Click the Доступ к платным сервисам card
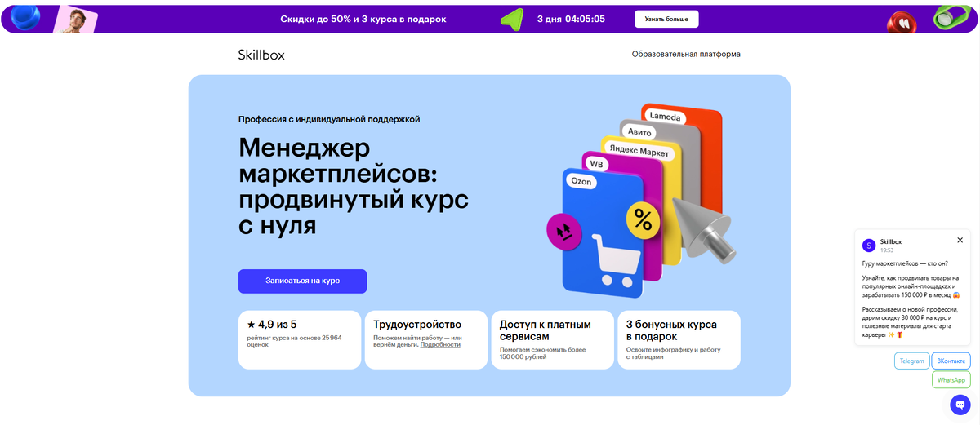The image size is (980, 425). click(552, 339)
